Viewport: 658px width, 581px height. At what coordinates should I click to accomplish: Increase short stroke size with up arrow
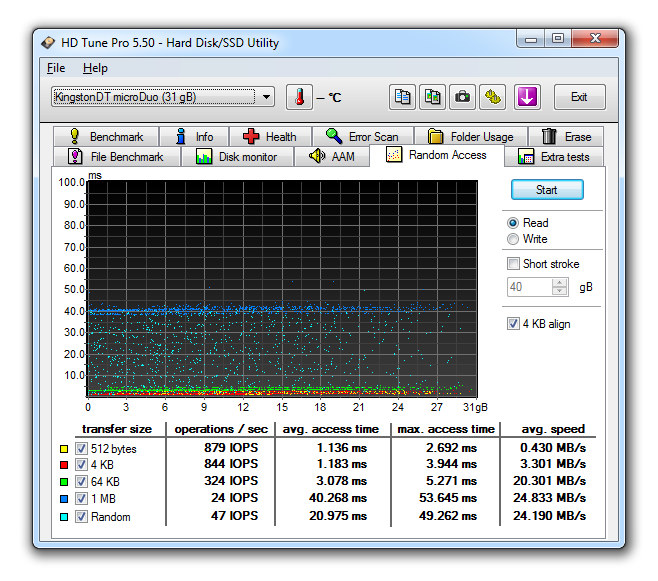(x=560, y=283)
